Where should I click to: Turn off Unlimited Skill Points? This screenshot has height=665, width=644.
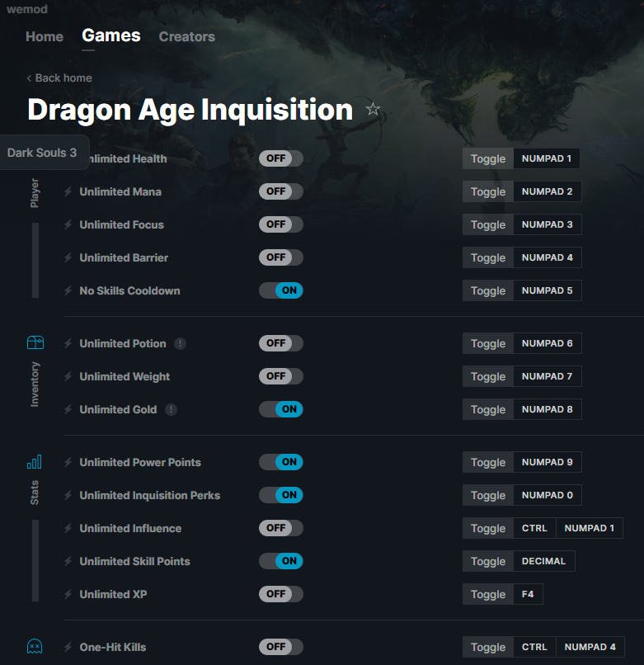click(281, 561)
